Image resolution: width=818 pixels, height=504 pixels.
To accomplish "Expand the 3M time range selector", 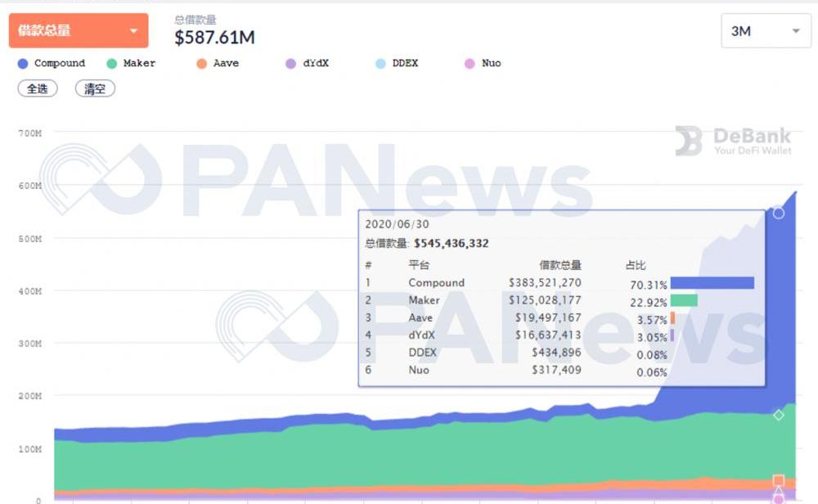I will (765, 31).
